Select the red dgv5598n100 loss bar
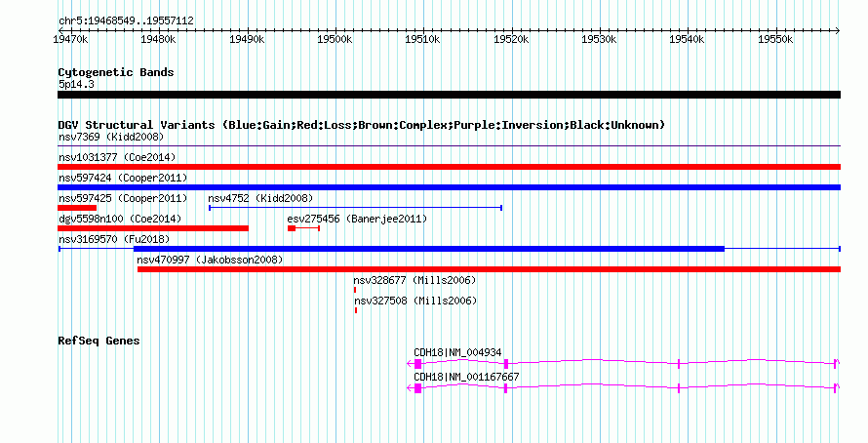The width and height of the screenshot is (868, 443). click(153, 228)
